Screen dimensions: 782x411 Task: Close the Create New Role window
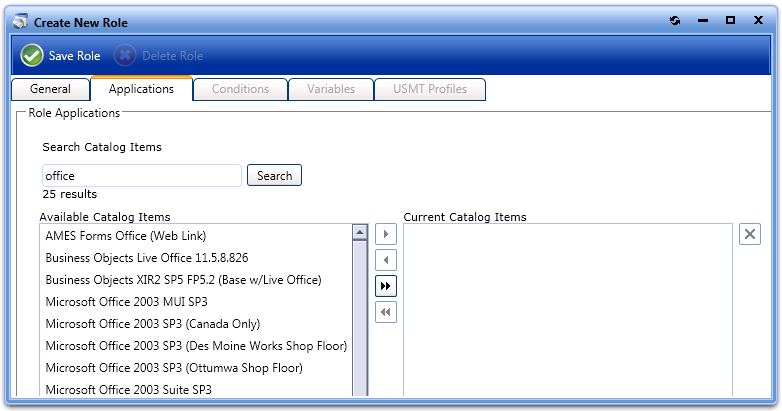click(x=758, y=20)
